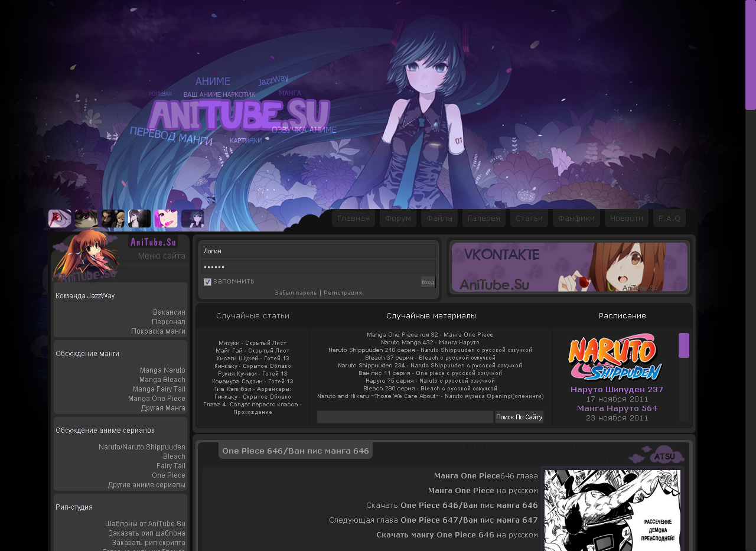Viewport: 756px width, 551px height.
Task: Click the ATSU cloud badge
Action: 664,456
